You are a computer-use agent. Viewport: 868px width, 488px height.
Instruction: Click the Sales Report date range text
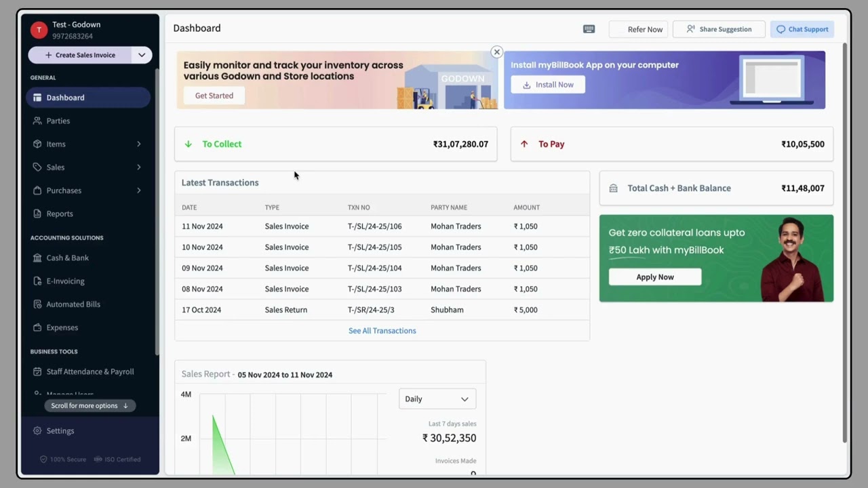(285, 375)
